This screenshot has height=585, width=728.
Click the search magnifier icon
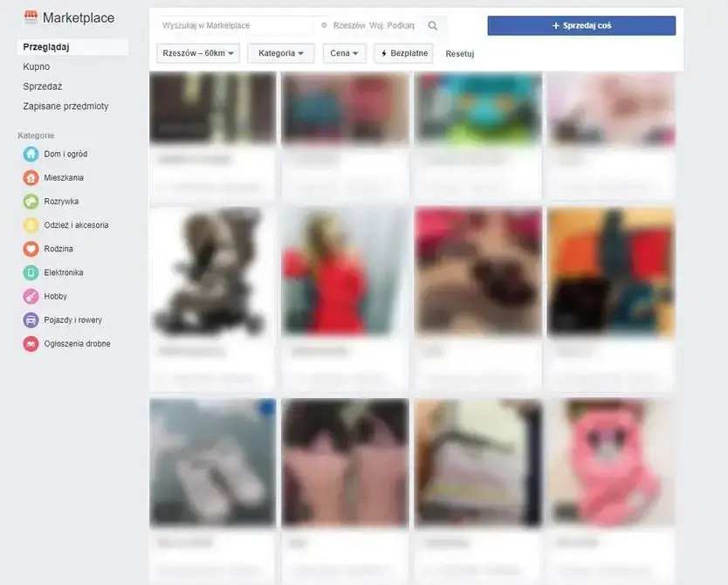(x=433, y=26)
